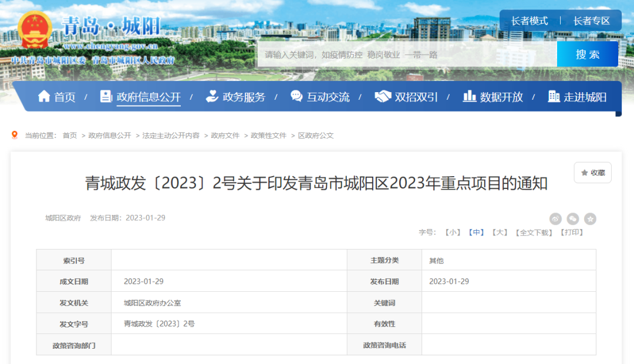The height and width of the screenshot is (364, 634).
Task: Set font size to 大
Action: [500, 232]
